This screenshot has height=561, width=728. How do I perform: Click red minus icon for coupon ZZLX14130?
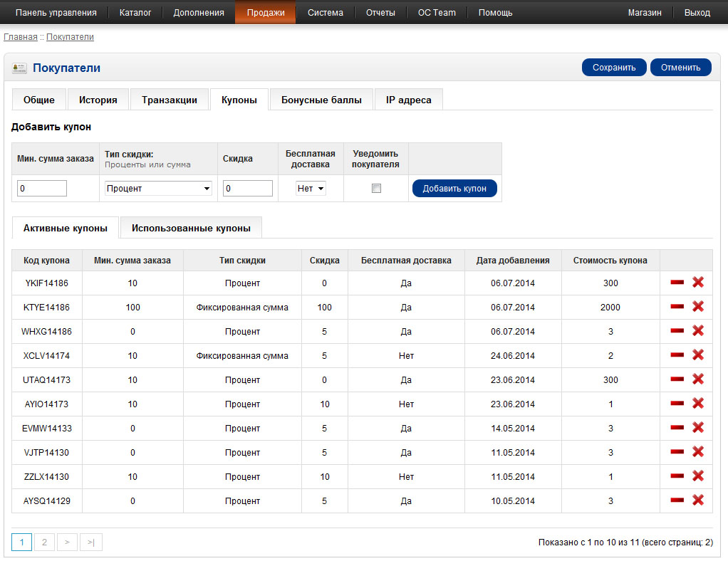[677, 476]
